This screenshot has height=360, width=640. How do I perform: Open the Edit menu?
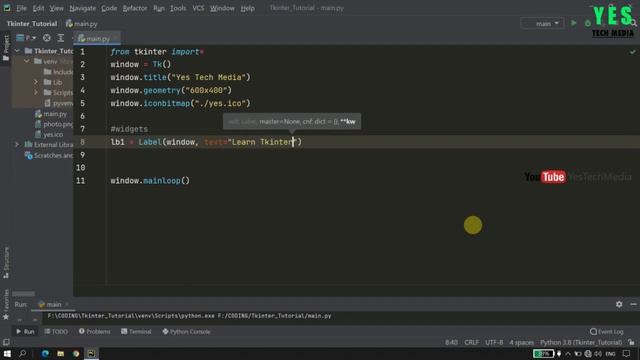coord(38,8)
